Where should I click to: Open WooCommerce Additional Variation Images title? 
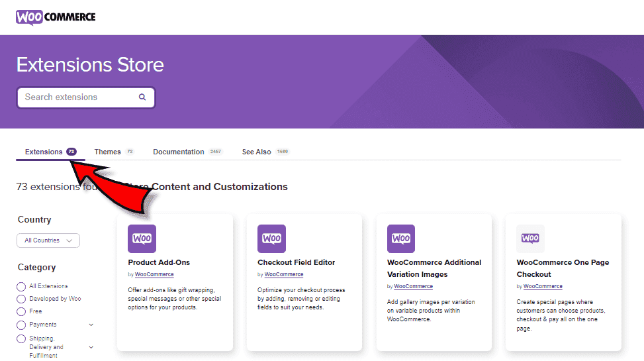pos(434,268)
